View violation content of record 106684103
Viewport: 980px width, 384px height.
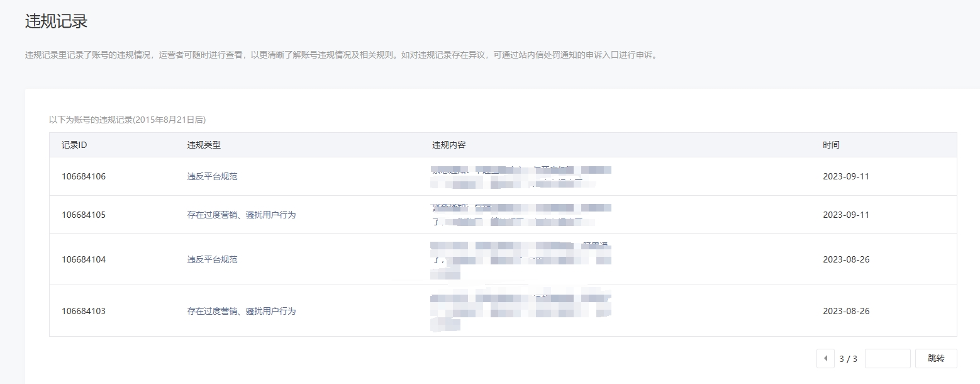pyautogui.click(x=521, y=311)
